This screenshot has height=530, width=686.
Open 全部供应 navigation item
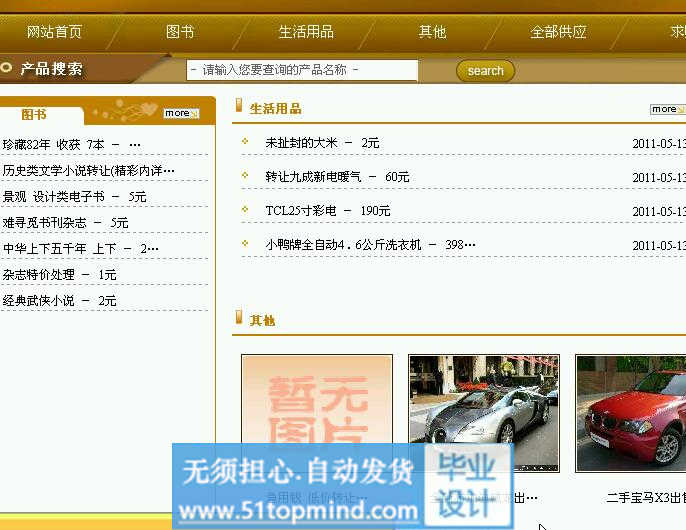coord(558,32)
